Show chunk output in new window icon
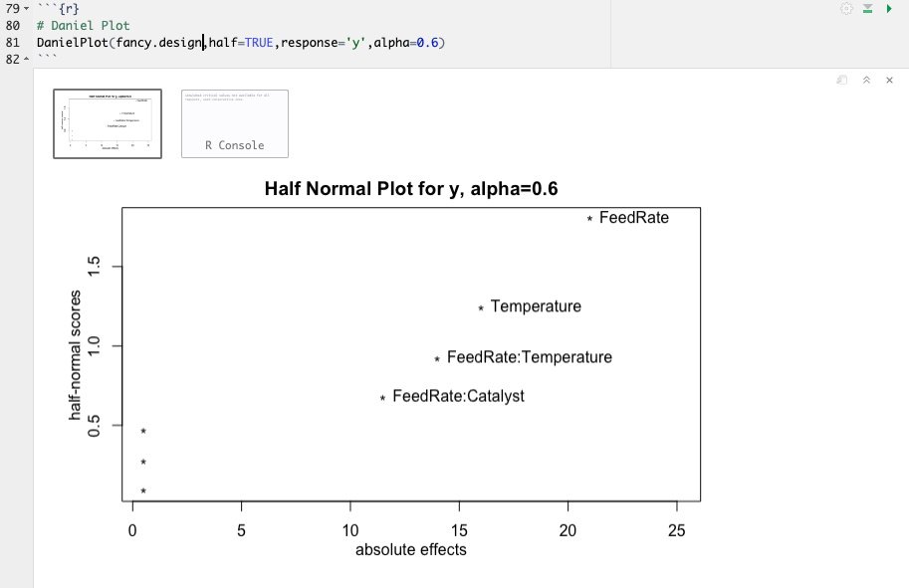Screen dimensions: 909x588 pos(841,80)
